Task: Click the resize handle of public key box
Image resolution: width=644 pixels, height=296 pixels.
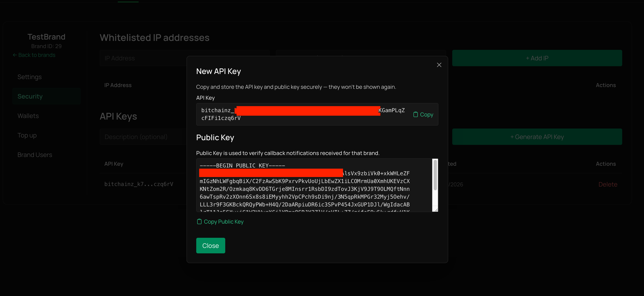Action: (436, 210)
